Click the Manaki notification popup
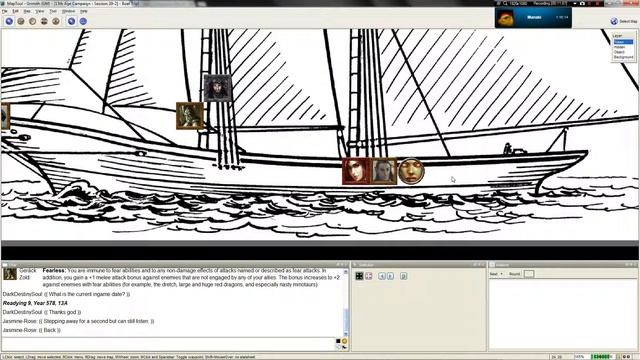 pyautogui.click(x=533, y=18)
